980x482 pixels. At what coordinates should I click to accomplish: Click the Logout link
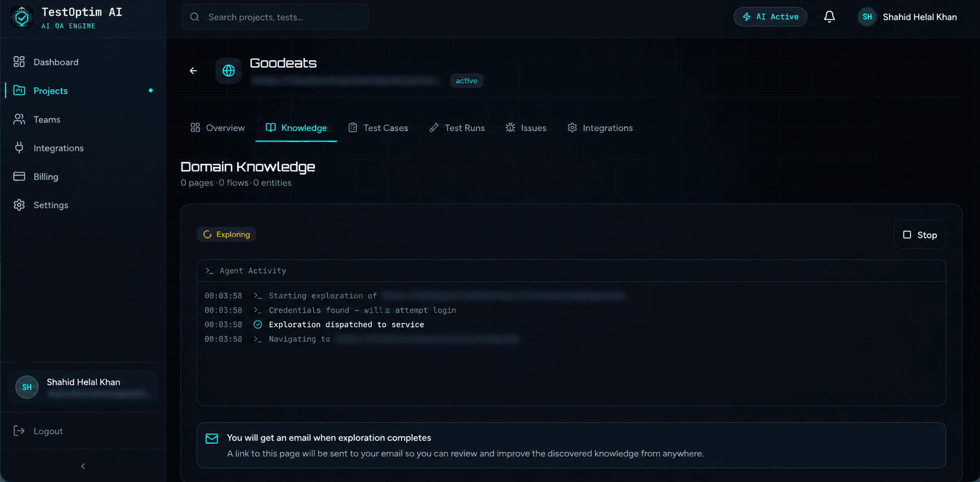coord(48,431)
